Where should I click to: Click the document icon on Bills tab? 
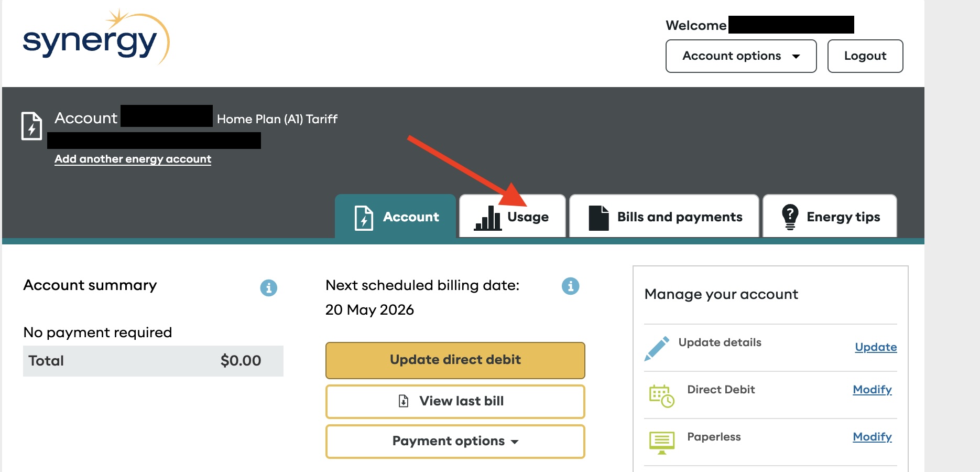point(598,218)
